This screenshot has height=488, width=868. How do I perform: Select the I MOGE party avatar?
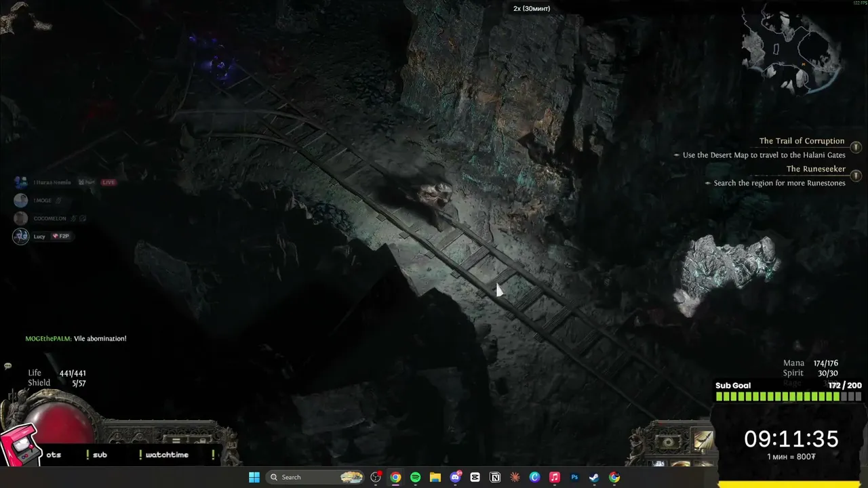pos(21,201)
